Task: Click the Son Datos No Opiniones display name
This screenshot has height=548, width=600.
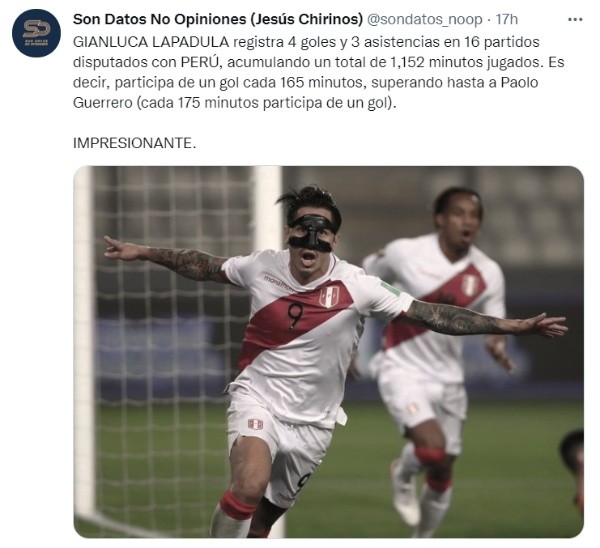Action: click(159, 19)
